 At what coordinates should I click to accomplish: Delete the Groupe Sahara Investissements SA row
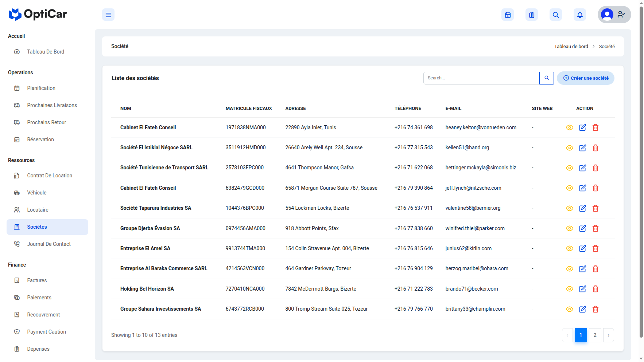point(595,309)
